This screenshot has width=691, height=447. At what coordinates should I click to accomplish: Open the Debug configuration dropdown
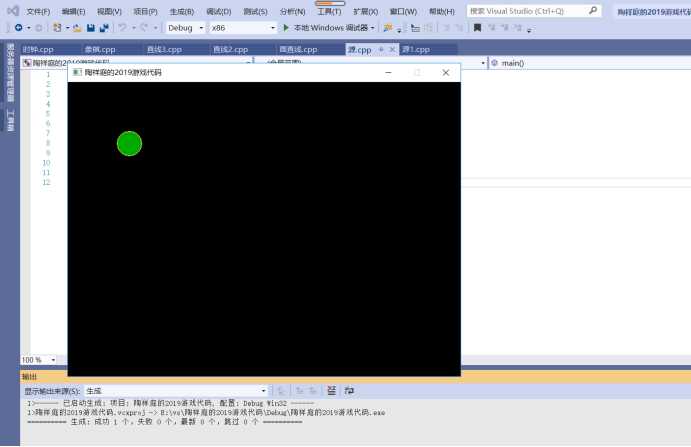click(x=185, y=28)
